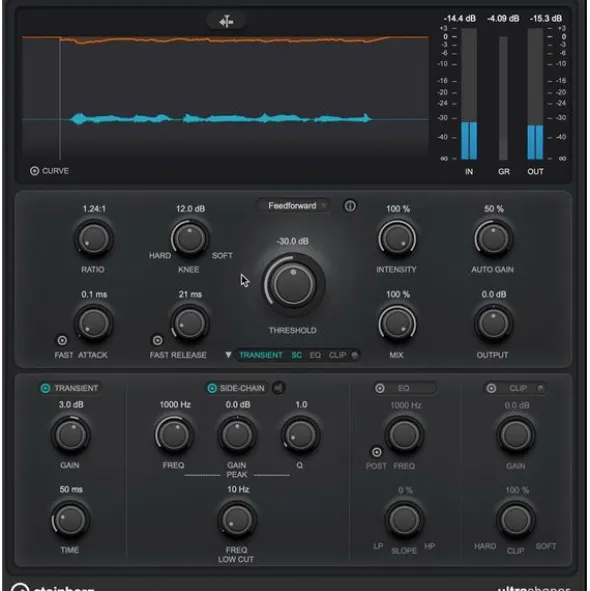
Task: Enable the FAST RELEASE toggle
Action: [158, 340]
